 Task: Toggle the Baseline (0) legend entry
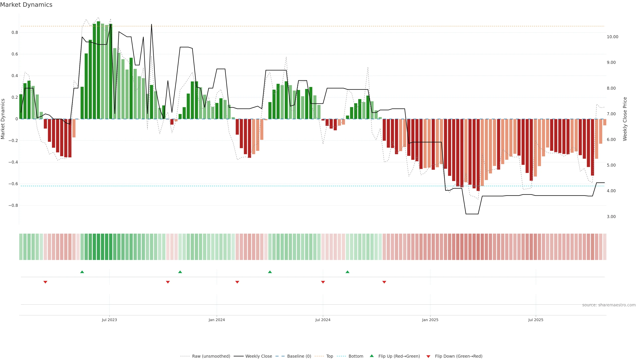click(x=299, y=356)
